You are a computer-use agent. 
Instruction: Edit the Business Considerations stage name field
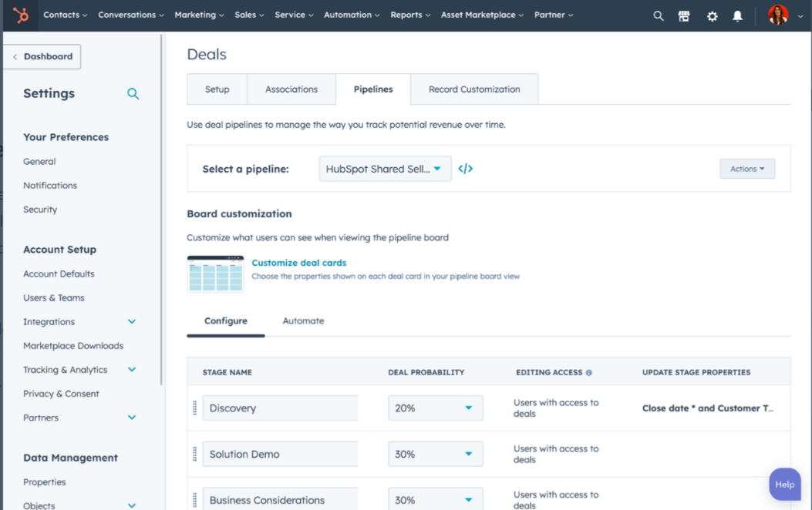tap(280, 498)
